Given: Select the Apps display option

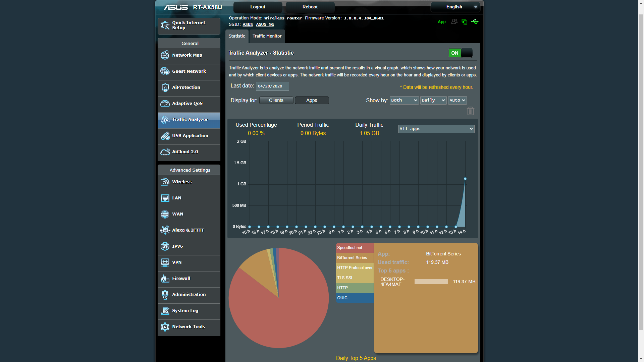Looking at the screenshot, I should pyautogui.click(x=312, y=100).
